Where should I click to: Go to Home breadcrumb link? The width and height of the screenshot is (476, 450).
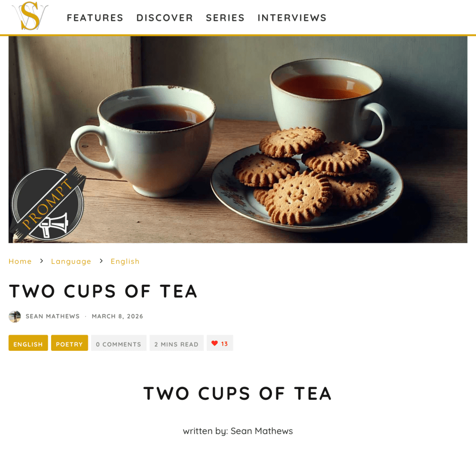[20, 262]
